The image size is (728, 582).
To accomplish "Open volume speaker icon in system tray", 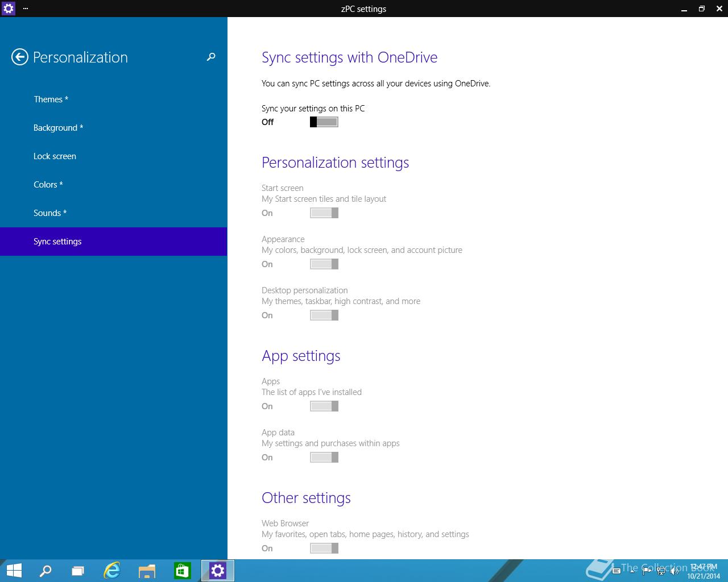I will click(675, 571).
